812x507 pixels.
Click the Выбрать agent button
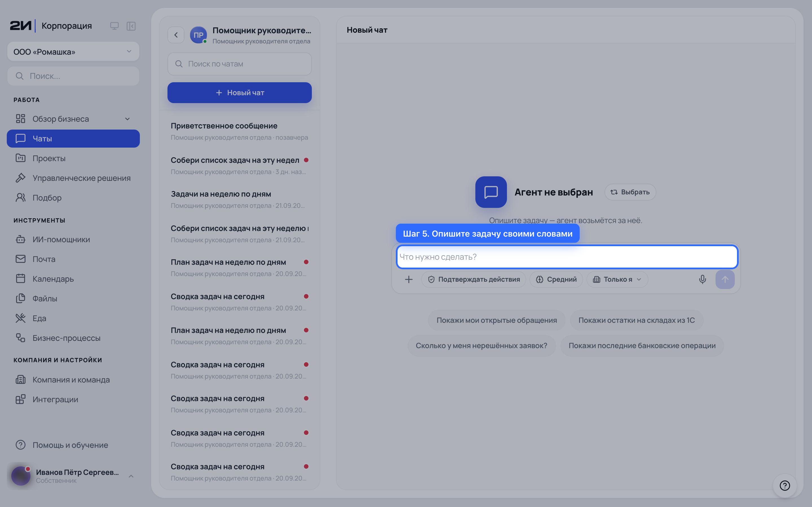click(630, 192)
